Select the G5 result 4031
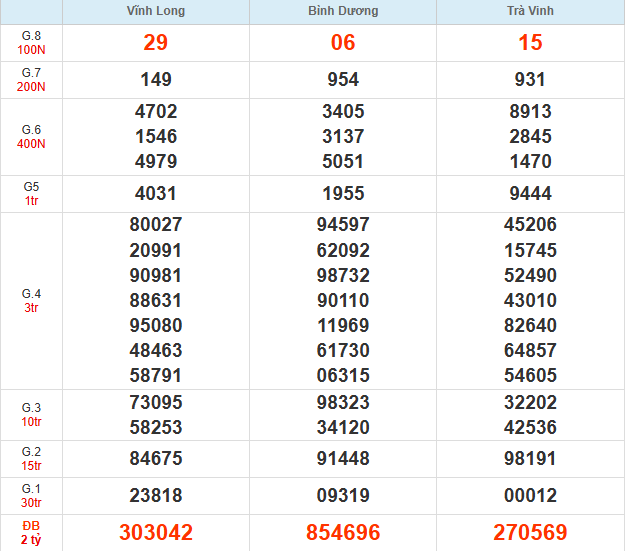This screenshot has width=625, height=551. point(156,194)
